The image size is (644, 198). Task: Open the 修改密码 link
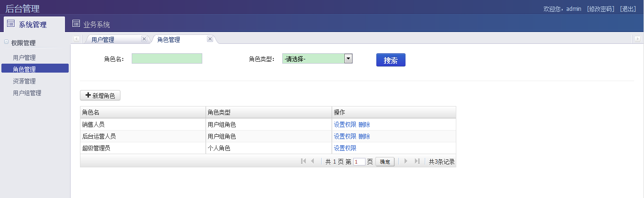[601, 9]
